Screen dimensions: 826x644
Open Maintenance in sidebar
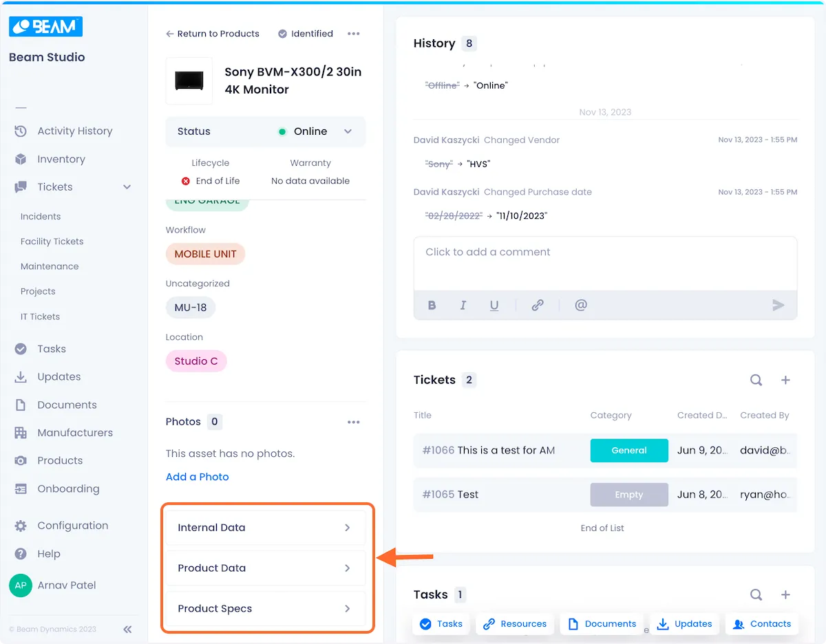50,266
